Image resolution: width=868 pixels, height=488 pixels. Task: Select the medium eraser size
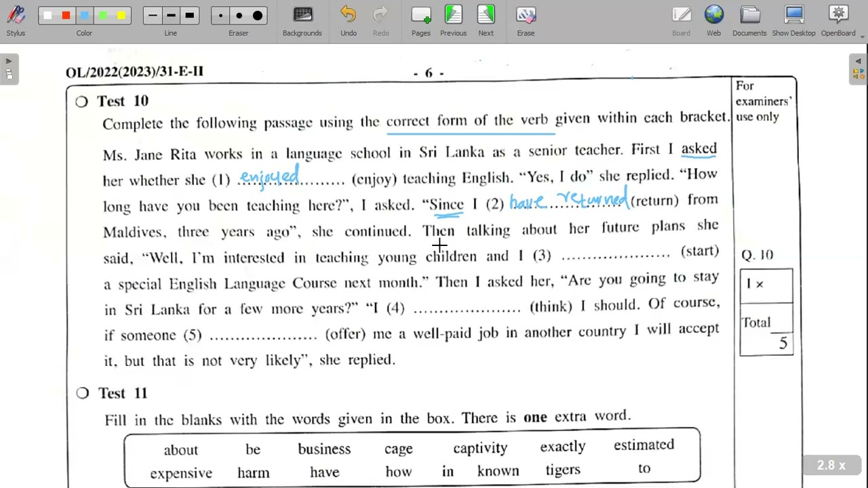239,16
